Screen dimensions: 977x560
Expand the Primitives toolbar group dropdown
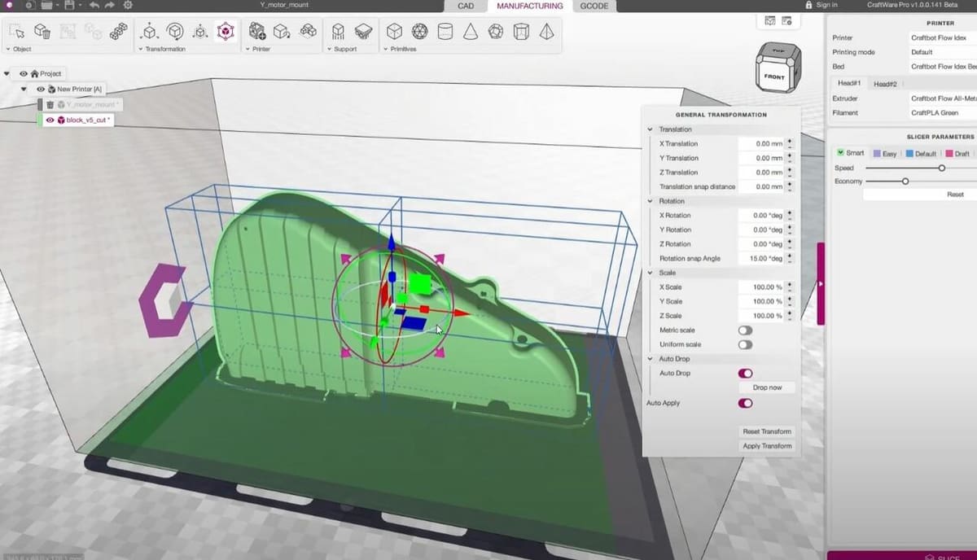pyautogui.click(x=385, y=49)
